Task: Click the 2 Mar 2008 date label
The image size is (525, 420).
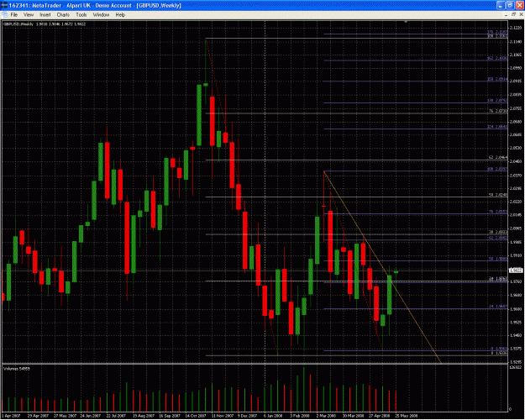Action: tap(326, 416)
